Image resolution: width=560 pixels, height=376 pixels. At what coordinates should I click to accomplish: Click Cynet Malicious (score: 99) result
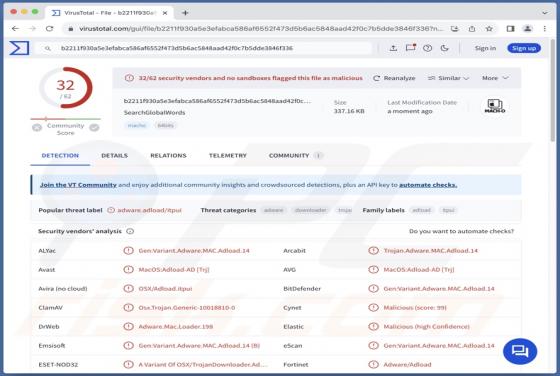[415, 307]
